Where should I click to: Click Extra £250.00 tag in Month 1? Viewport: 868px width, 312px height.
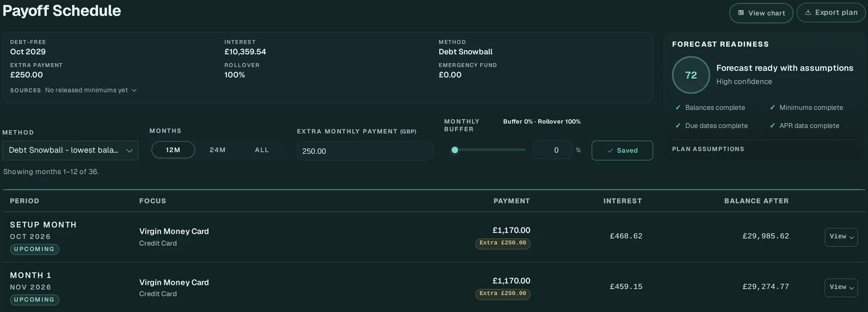(503, 294)
